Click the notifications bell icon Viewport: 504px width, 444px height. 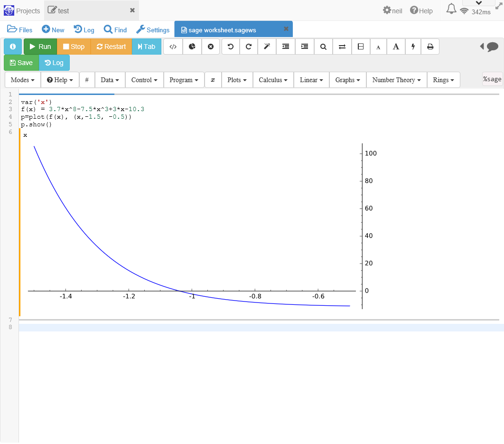451,9
